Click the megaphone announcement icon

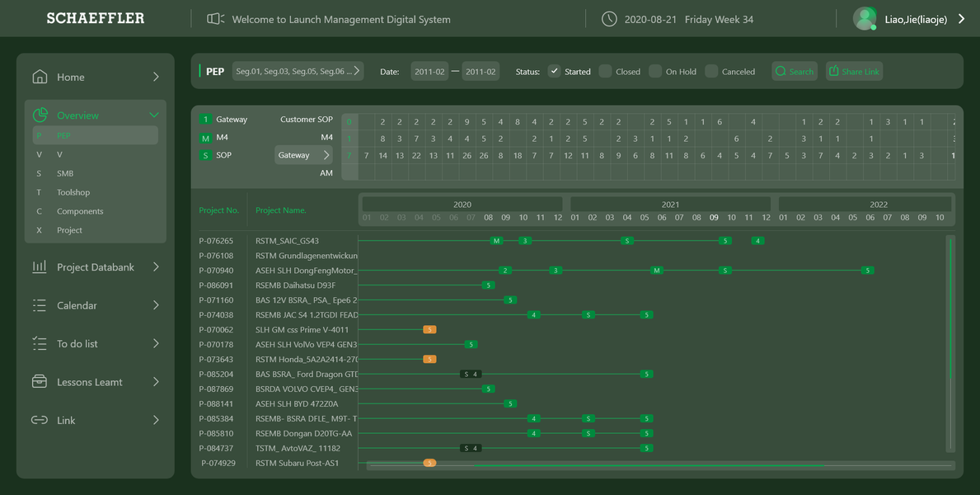(216, 19)
